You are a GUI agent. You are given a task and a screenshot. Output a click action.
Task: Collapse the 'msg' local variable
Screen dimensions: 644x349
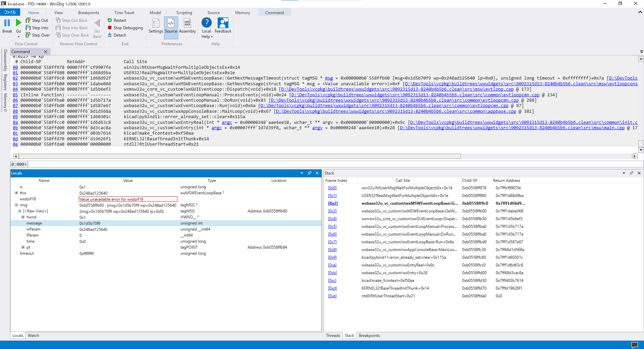[16, 205]
